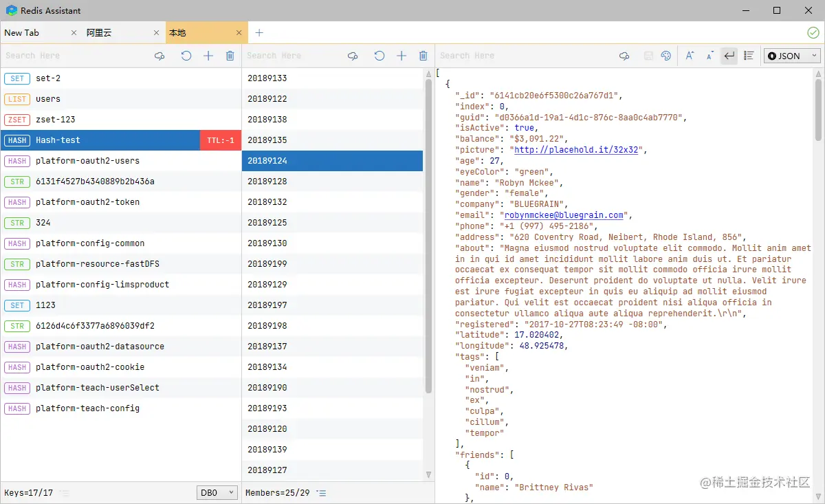The width and height of the screenshot is (825, 504).
Task: Increase font size in value viewer
Action: point(690,56)
